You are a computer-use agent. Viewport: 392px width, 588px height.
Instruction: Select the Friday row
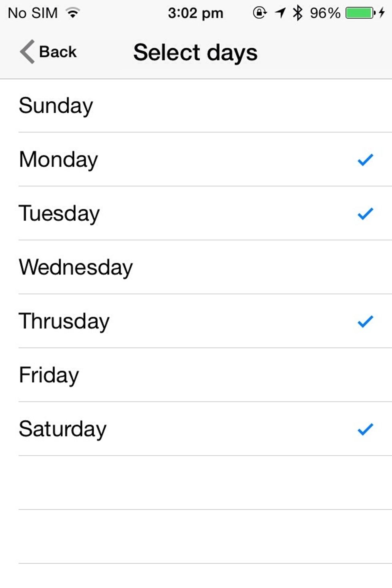click(x=196, y=375)
